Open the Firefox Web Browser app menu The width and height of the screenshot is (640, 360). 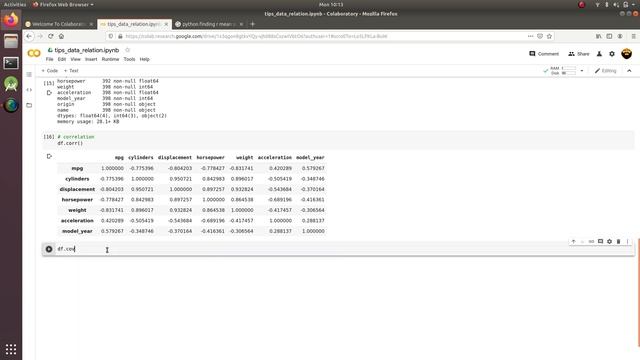[63, 4]
